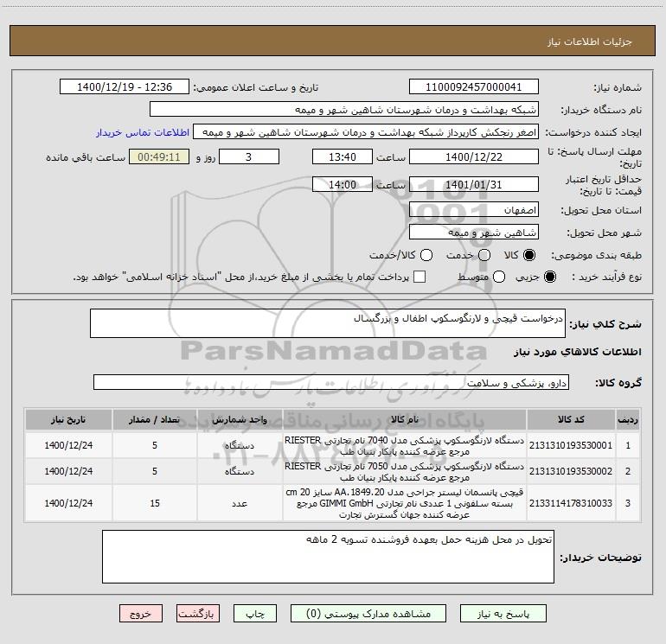The image size is (666, 644).
Task: Click the استان محل تحویل field اصفهان
Action: [474, 210]
